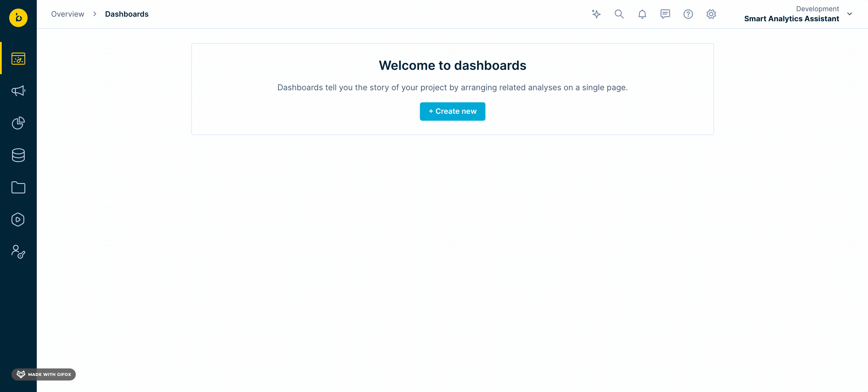Go to Overview breadcrumb

tap(67, 14)
